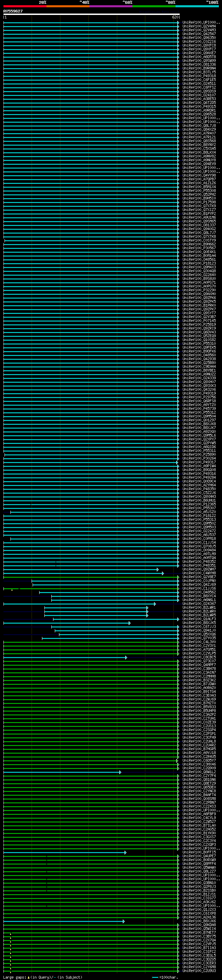Click the yellow query gap triangle in legend

click(x=28, y=977)
